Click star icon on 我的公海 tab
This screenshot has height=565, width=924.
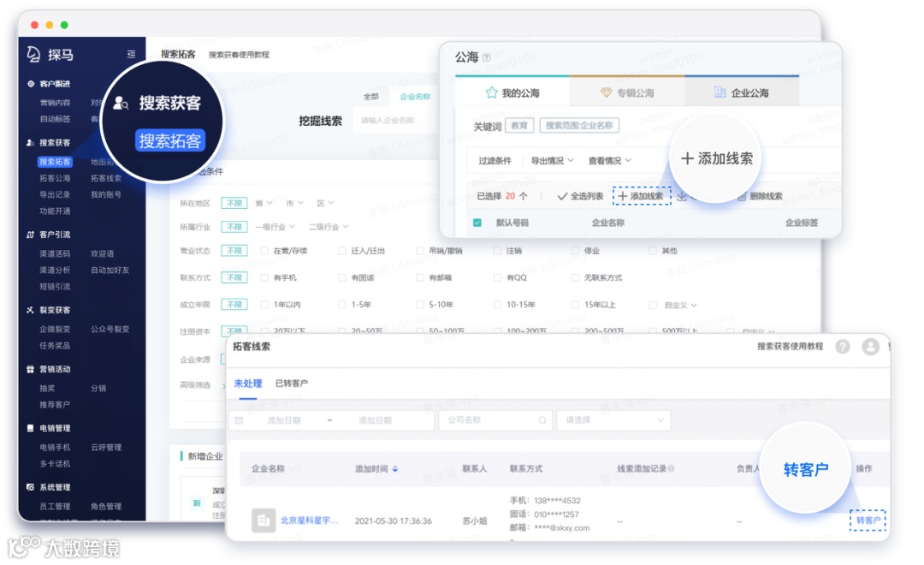(491, 92)
